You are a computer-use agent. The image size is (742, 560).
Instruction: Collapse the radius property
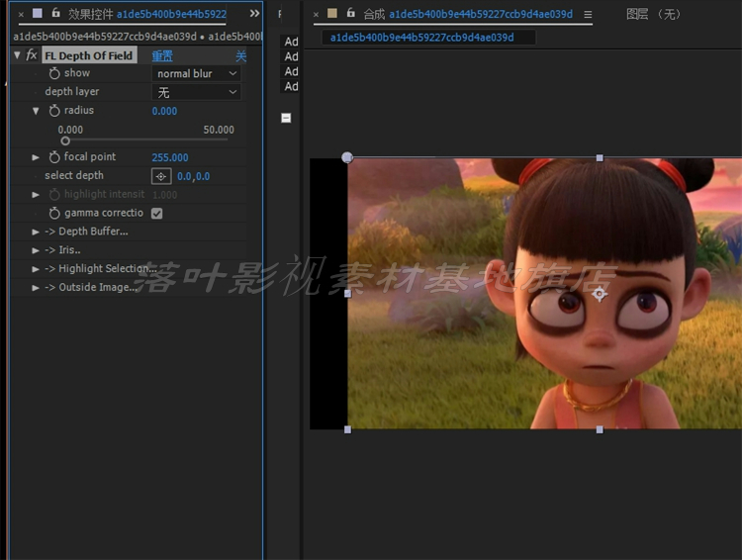[x=36, y=111]
